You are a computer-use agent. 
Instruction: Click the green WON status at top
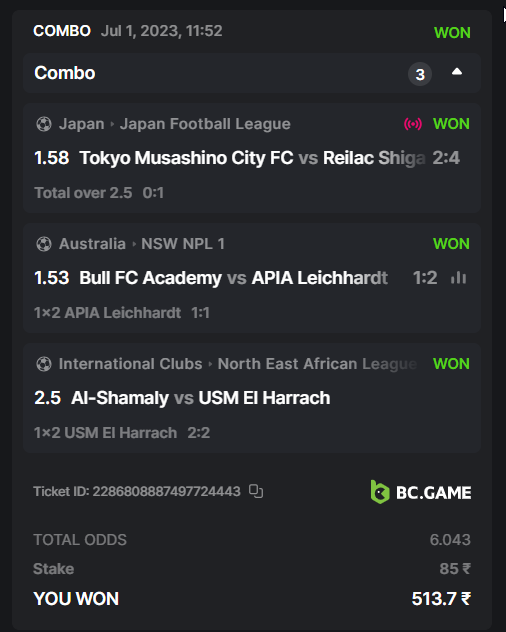(x=452, y=33)
